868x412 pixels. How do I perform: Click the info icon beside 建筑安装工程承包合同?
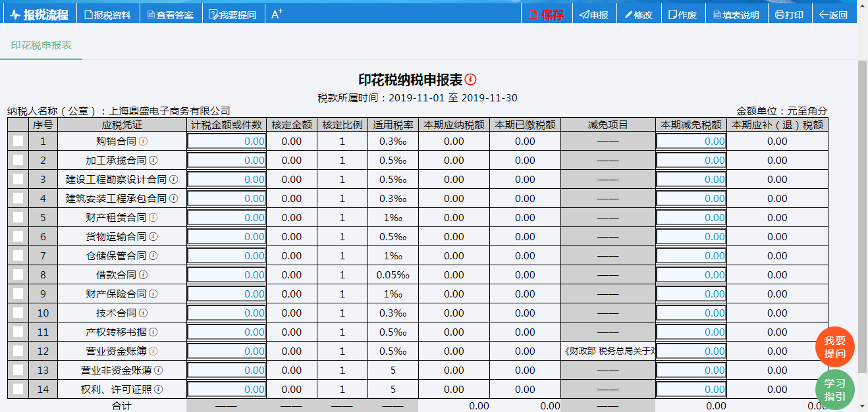pos(174,198)
